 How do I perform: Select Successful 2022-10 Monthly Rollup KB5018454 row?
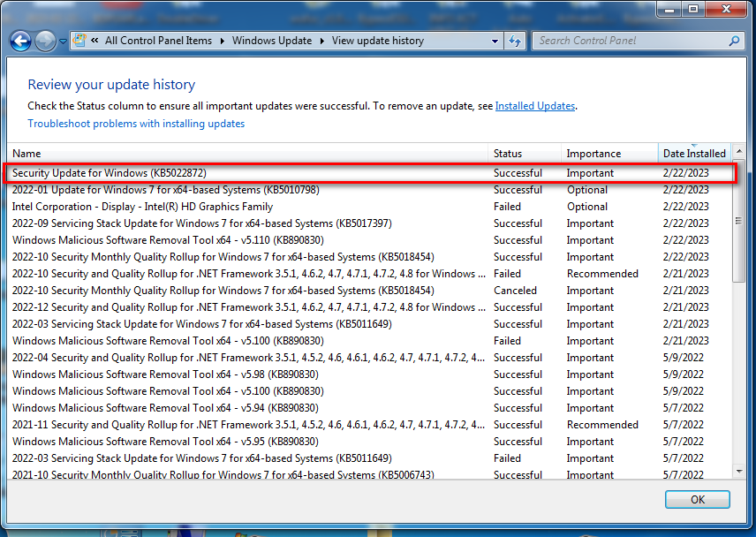[370, 257]
